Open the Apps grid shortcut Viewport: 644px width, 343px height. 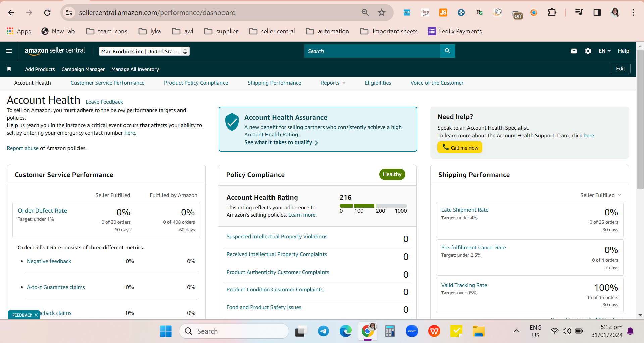[18, 31]
